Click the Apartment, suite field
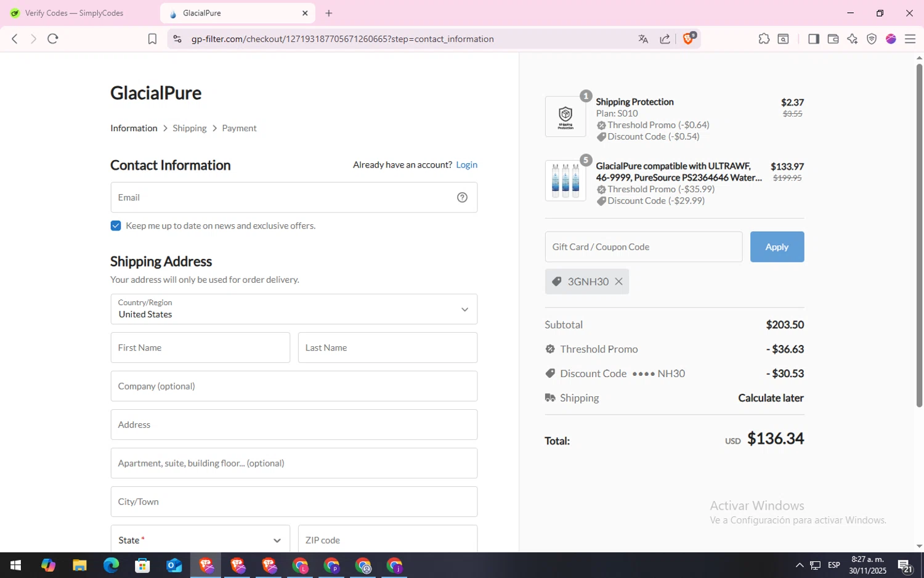924x578 pixels. (x=294, y=463)
